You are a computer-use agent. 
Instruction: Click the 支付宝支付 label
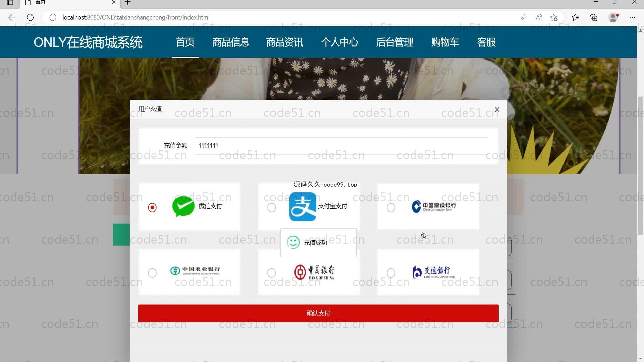(x=332, y=206)
